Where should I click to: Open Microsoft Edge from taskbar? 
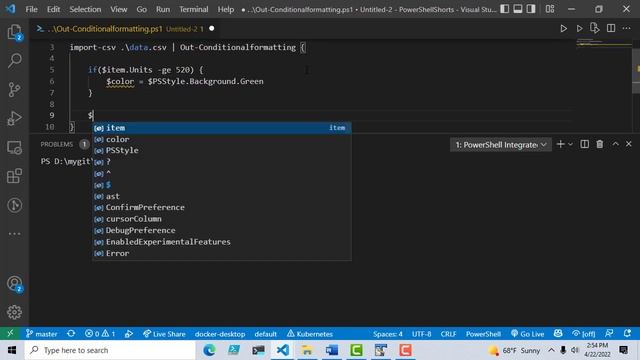coord(209,350)
